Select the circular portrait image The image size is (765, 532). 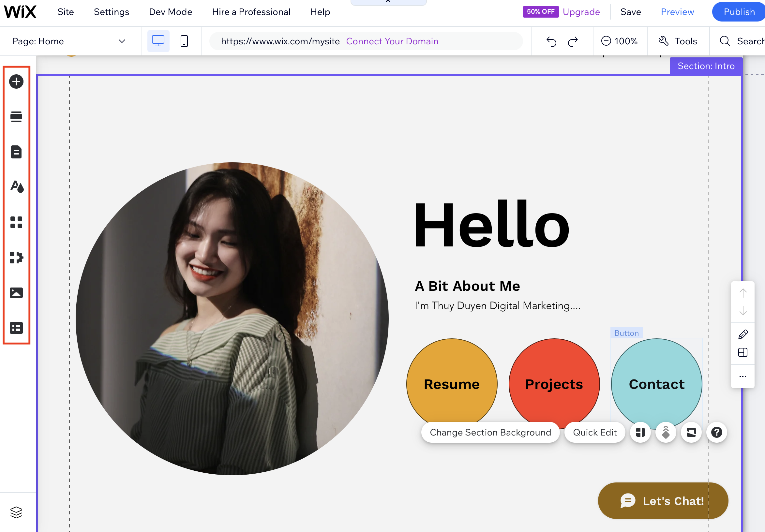(x=232, y=319)
